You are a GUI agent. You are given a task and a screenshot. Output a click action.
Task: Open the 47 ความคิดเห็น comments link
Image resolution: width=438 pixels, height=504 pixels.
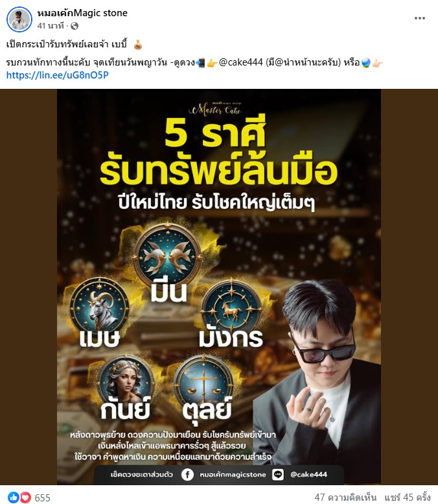coord(345,498)
